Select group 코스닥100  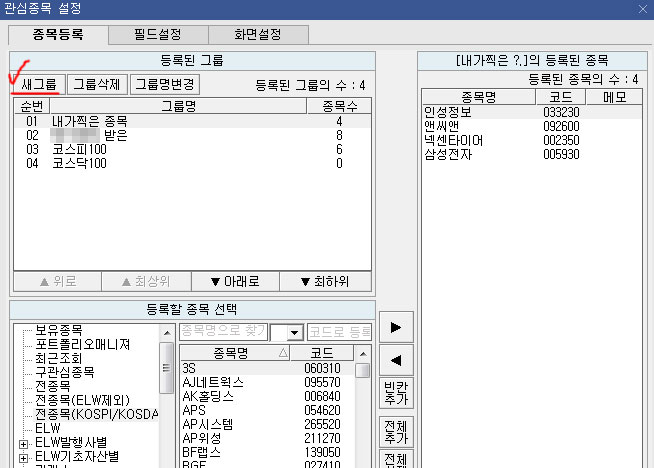pos(192,163)
